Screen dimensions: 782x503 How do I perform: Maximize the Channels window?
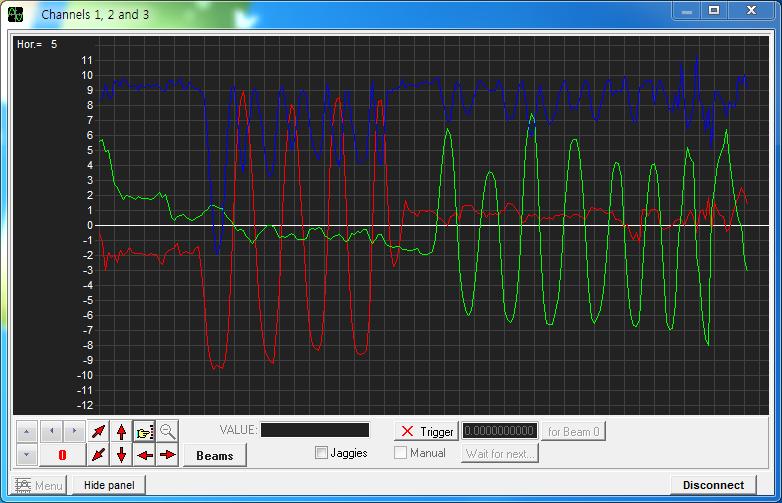(x=714, y=10)
